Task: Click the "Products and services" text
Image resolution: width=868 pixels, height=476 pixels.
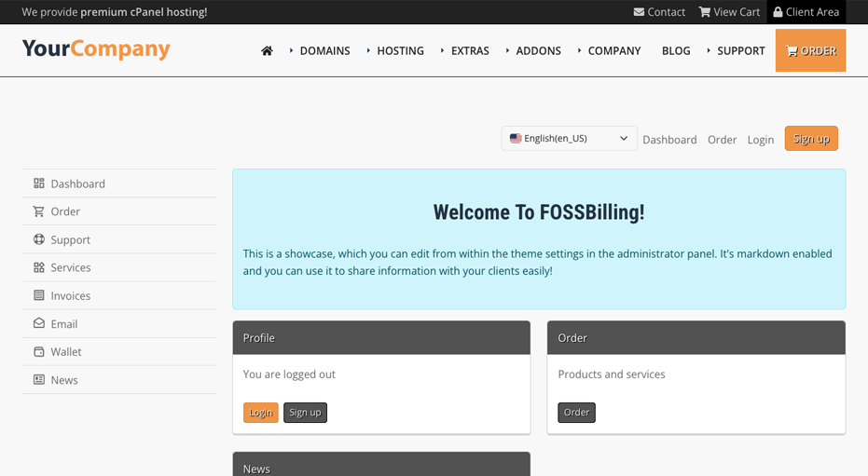Action: (612, 374)
